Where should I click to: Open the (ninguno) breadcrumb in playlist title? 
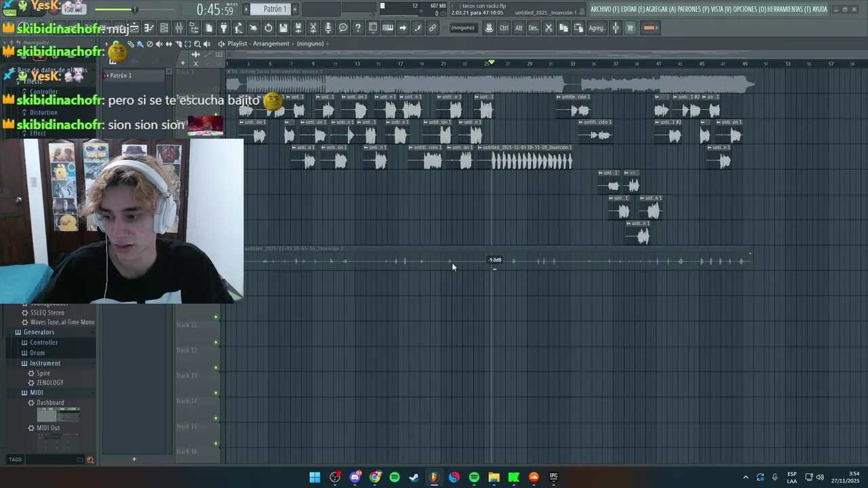[x=311, y=44]
